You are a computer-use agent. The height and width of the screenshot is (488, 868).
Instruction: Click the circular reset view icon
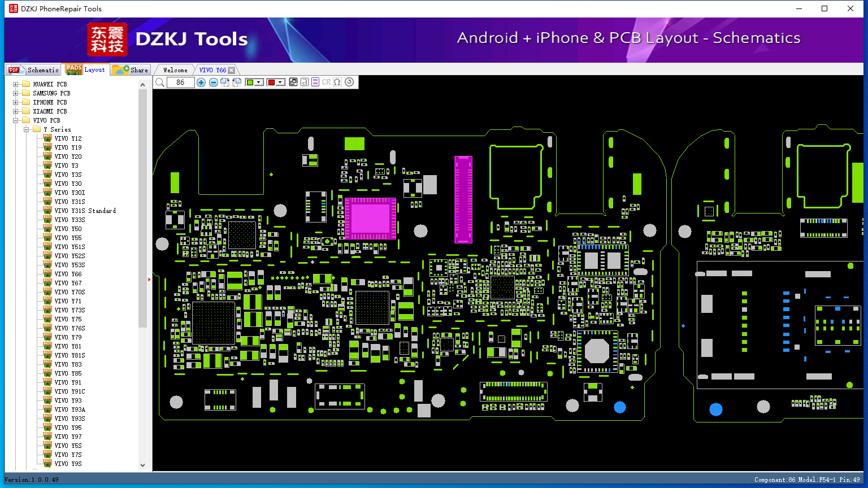click(349, 82)
